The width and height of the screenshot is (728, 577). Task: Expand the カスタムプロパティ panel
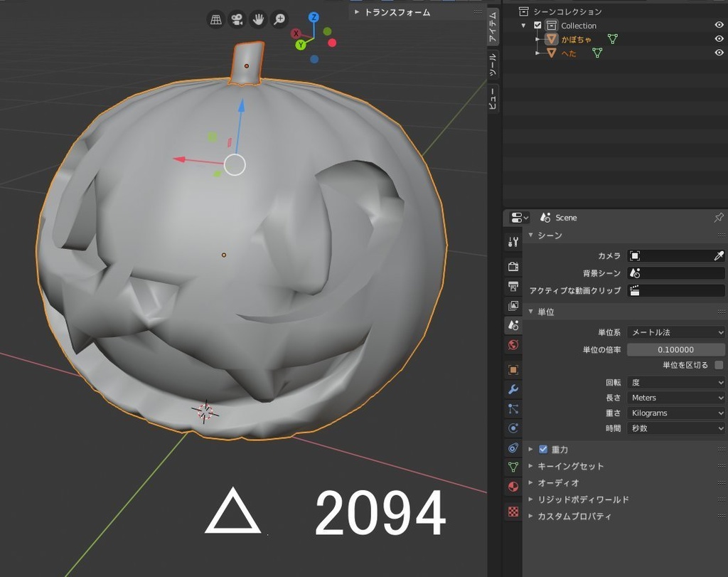pos(530,516)
